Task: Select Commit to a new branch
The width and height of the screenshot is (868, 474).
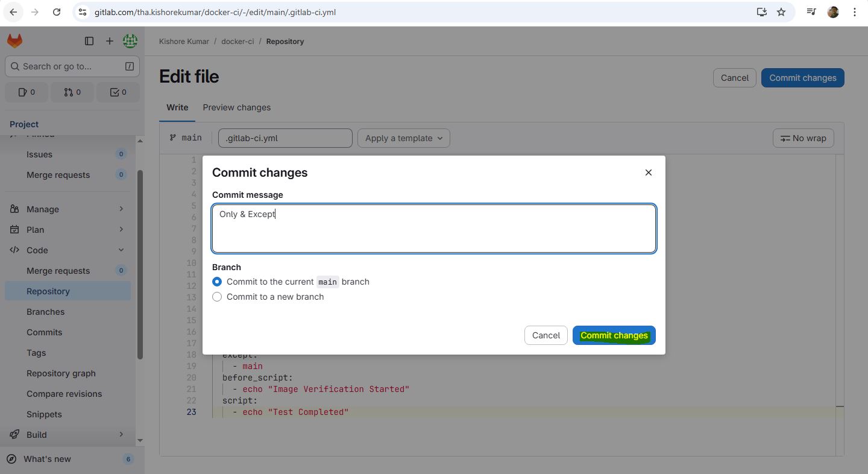Action: click(x=217, y=297)
